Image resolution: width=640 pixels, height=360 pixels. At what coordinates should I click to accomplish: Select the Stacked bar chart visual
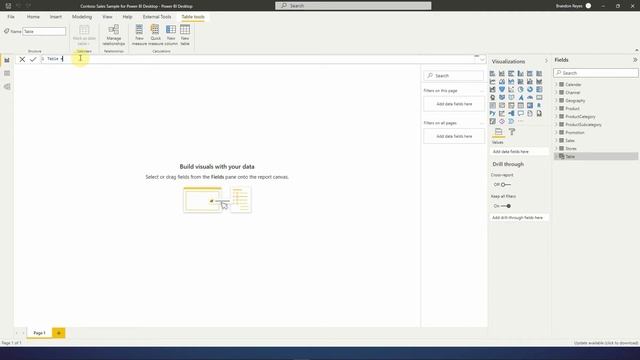click(x=493, y=73)
